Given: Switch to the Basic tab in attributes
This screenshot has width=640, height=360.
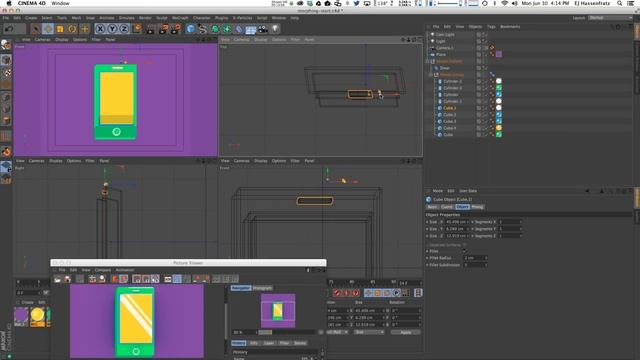Looking at the screenshot, I should coord(432,207).
